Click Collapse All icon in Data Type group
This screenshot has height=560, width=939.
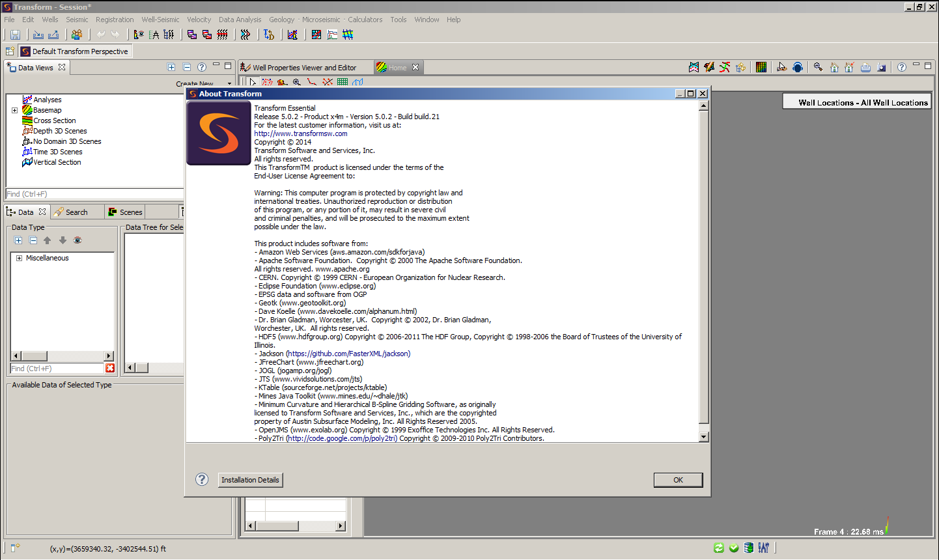pos(33,240)
